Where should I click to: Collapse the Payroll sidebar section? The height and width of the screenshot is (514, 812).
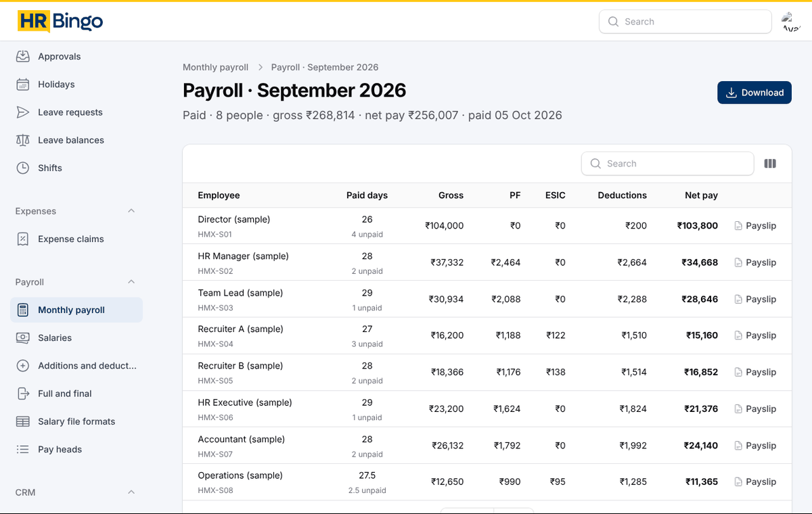[x=131, y=282]
